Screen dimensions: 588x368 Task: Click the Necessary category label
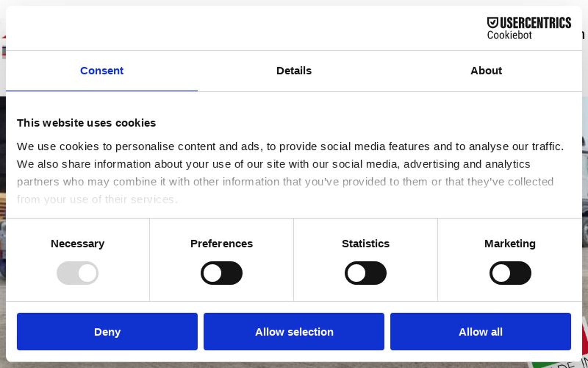(x=78, y=244)
